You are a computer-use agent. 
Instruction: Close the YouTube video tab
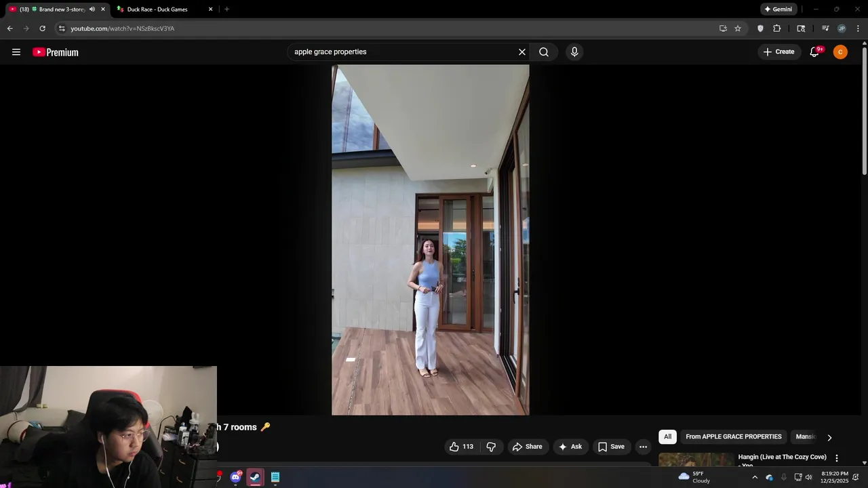coord(103,9)
